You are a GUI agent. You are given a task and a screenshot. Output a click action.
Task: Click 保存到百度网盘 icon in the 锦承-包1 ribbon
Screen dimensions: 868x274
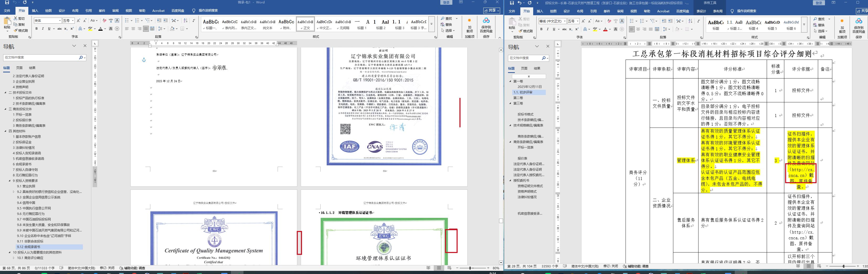tap(486, 25)
